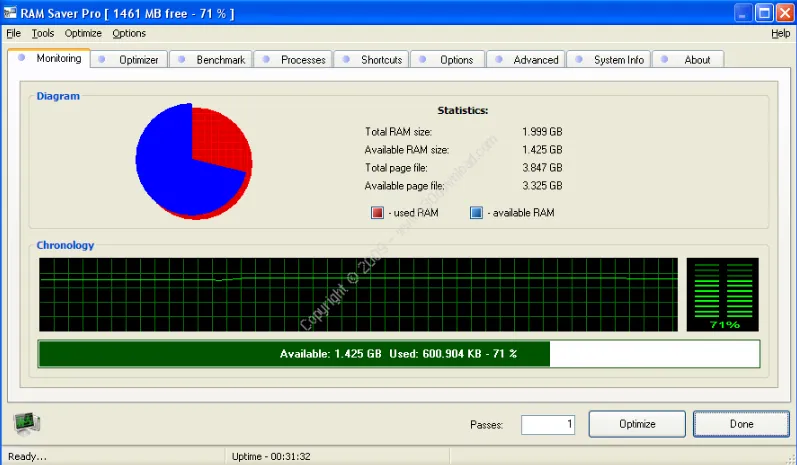Click the green 71% memory meter gauge
This screenshot has width=797, height=465.
(x=722, y=295)
